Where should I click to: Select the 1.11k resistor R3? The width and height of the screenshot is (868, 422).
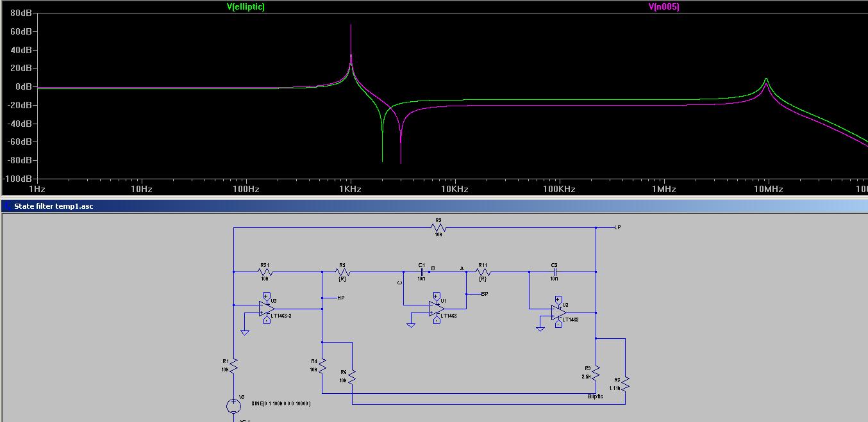click(x=625, y=384)
